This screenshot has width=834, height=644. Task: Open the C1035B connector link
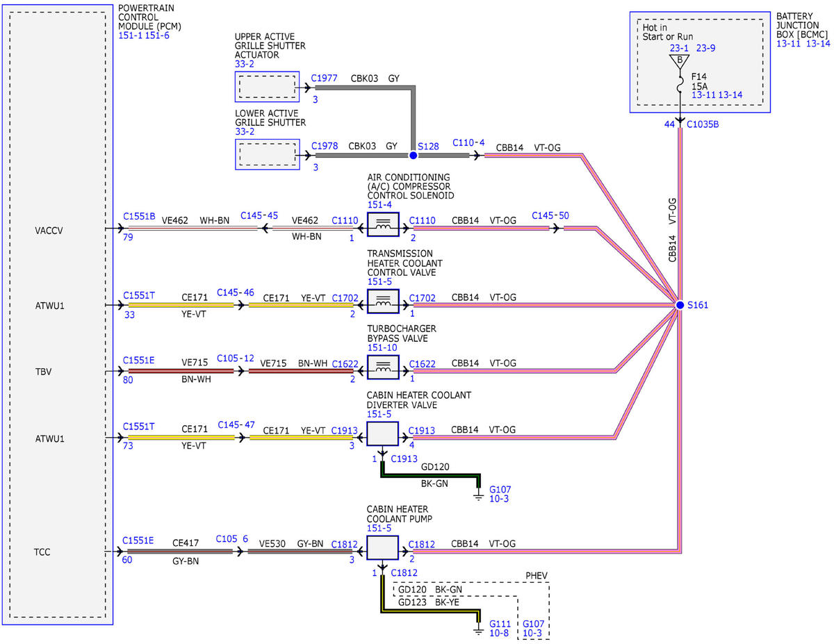[x=703, y=124]
